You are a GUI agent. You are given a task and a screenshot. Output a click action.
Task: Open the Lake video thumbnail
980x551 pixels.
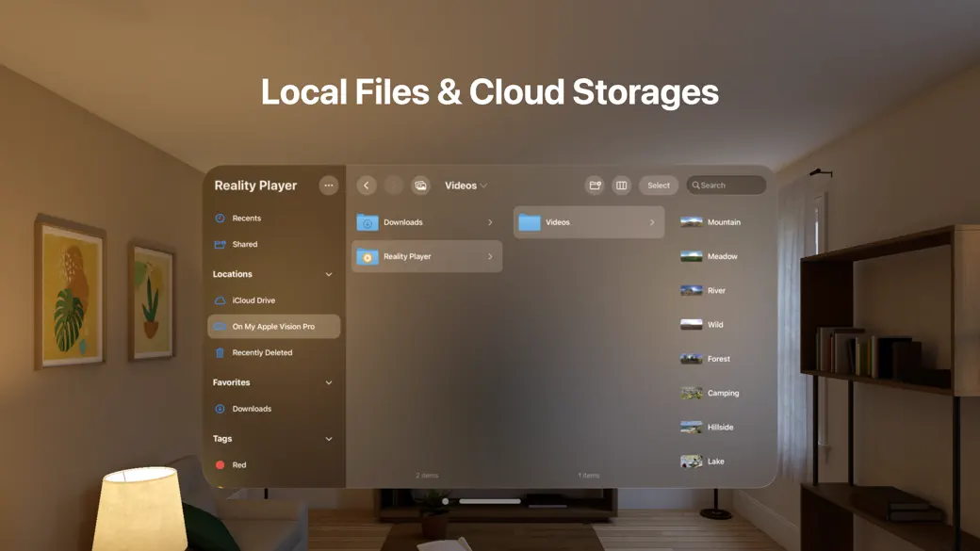pyautogui.click(x=692, y=462)
